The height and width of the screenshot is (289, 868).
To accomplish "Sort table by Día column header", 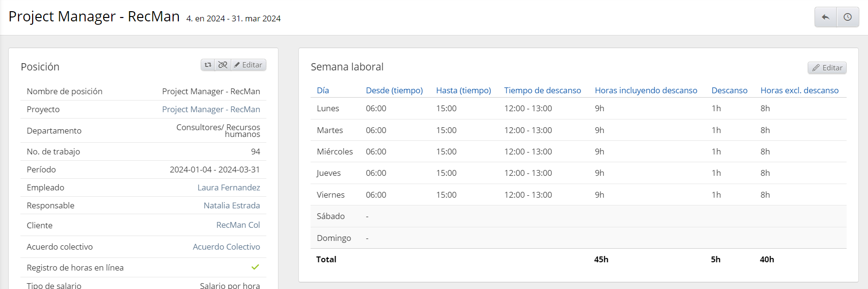I will 323,90.
